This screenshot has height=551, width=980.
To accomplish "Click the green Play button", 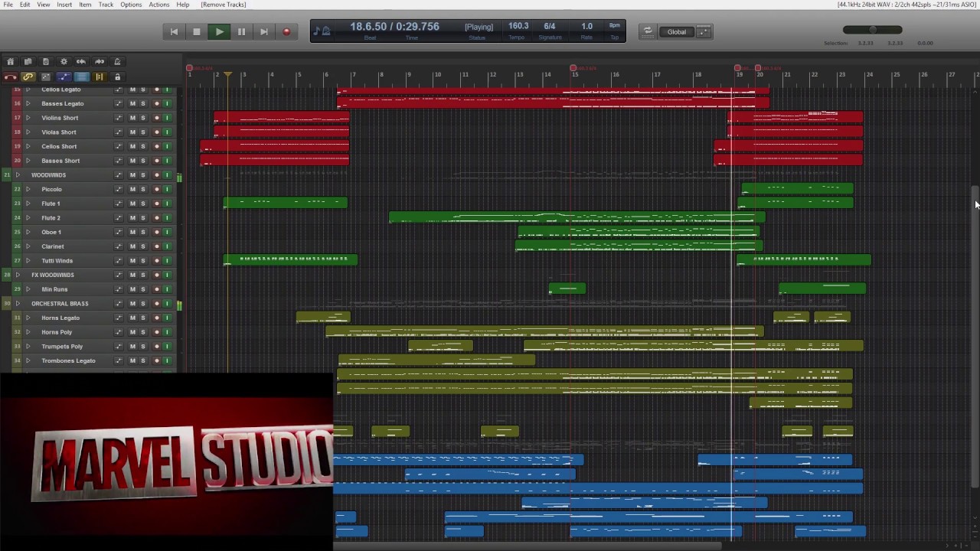I will 219,31.
